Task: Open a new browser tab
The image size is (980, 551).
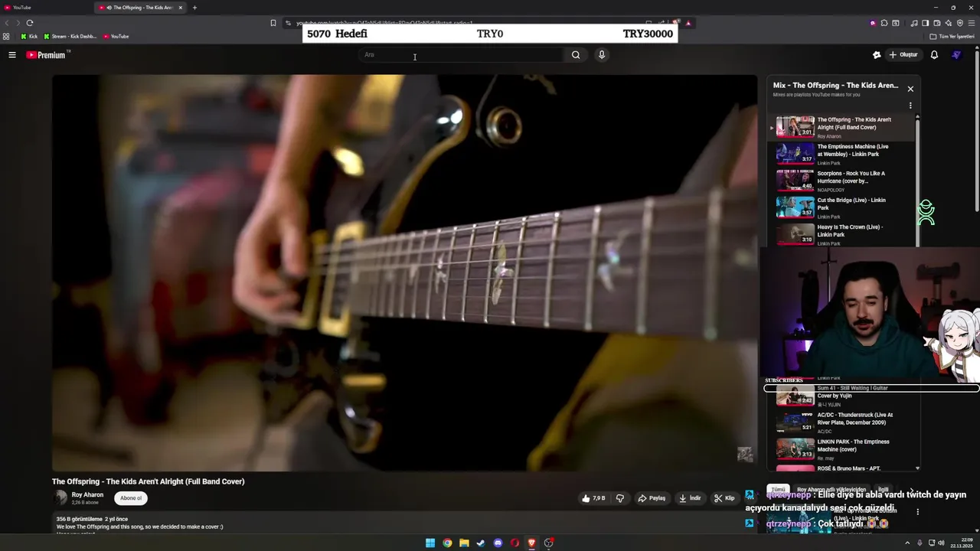Action: point(194,8)
